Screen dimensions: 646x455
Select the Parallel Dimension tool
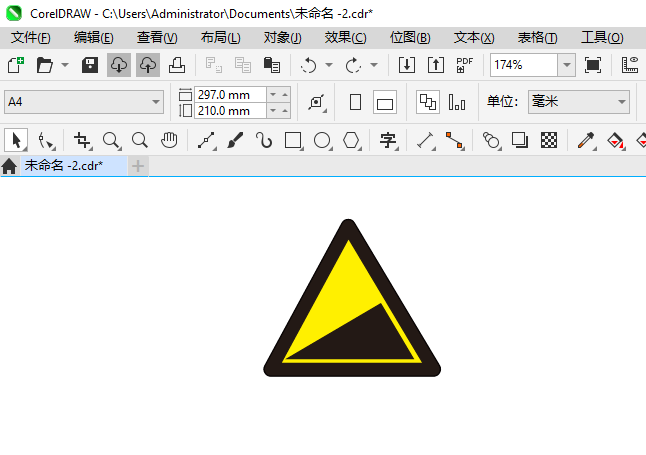pyautogui.click(x=426, y=141)
